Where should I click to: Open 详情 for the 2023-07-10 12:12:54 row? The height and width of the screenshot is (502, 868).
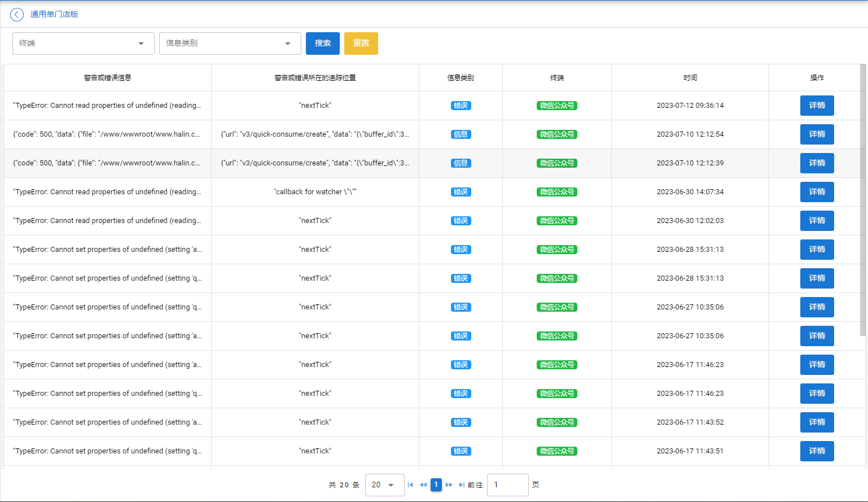[x=817, y=134]
